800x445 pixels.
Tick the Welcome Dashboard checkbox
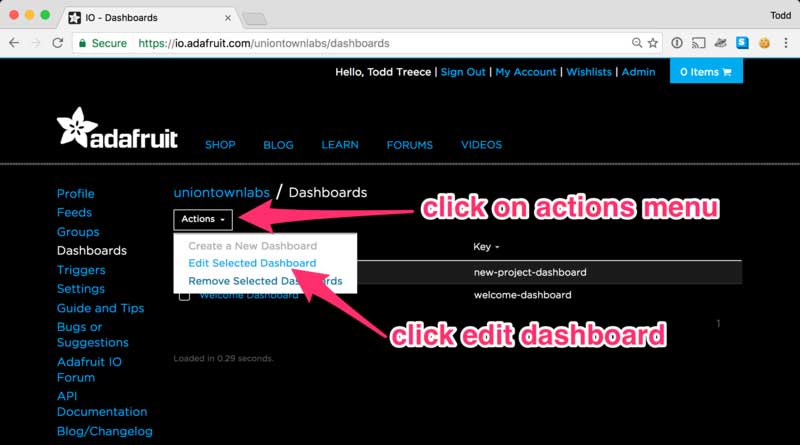tap(184, 296)
